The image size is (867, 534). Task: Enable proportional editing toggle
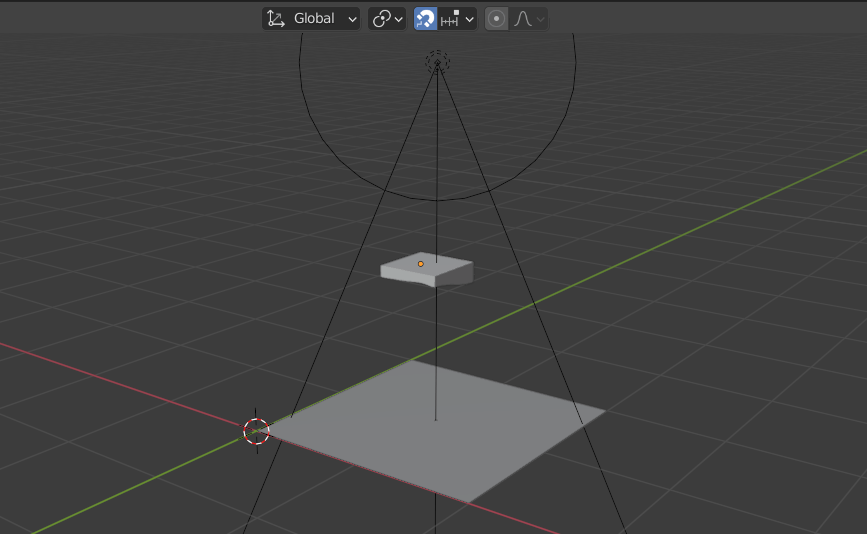tap(496, 18)
